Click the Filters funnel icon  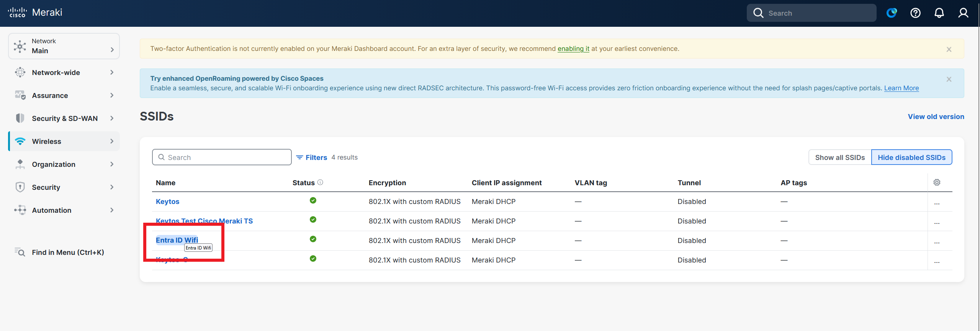click(x=299, y=157)
